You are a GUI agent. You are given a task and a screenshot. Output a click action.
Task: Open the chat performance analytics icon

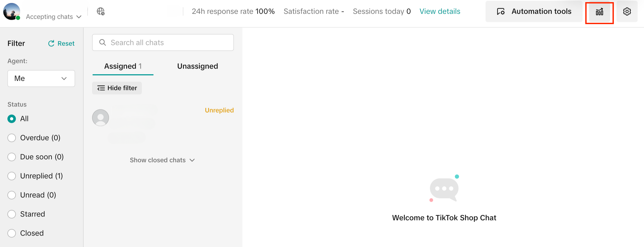(x=599, y=12)
